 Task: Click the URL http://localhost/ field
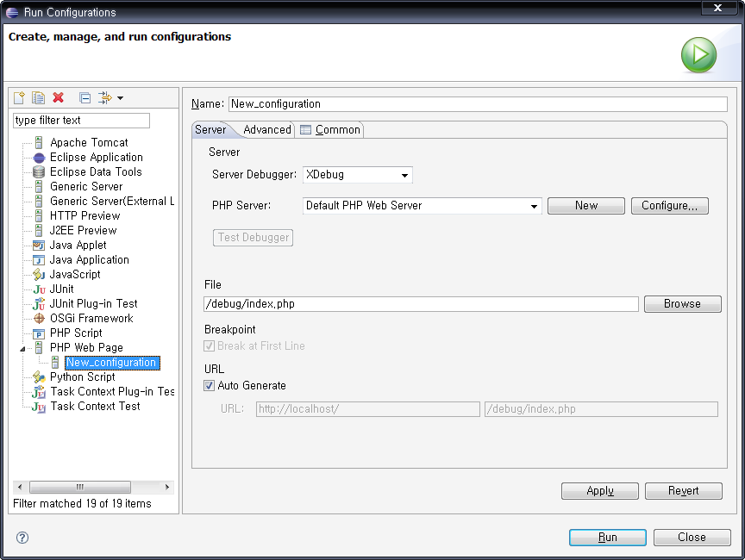[367, 409]
